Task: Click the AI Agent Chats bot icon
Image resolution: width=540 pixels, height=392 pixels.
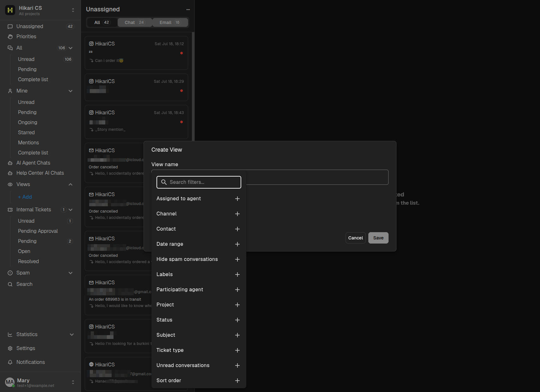Action: [x=10, y=163]
